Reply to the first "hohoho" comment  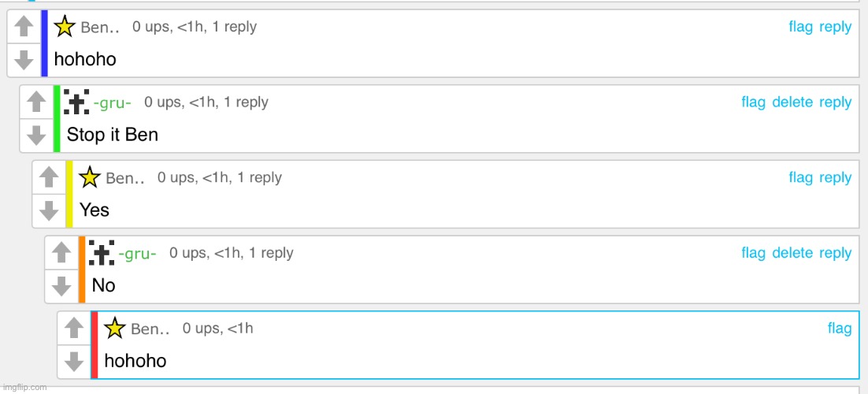[836, 27]
